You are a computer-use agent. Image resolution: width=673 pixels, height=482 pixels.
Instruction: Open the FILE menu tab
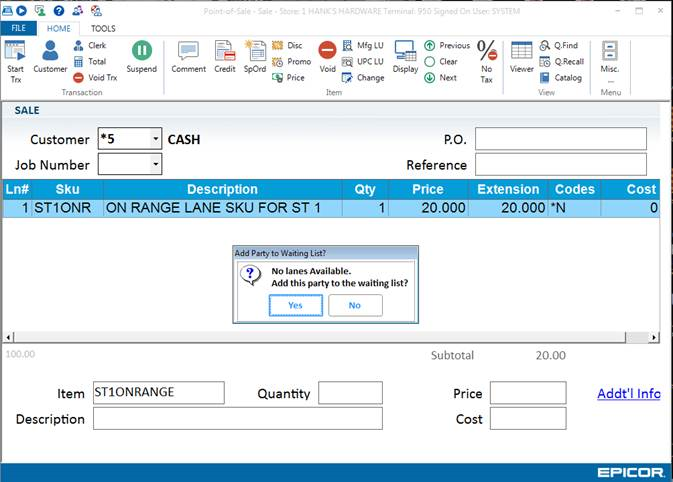[18, 29]
